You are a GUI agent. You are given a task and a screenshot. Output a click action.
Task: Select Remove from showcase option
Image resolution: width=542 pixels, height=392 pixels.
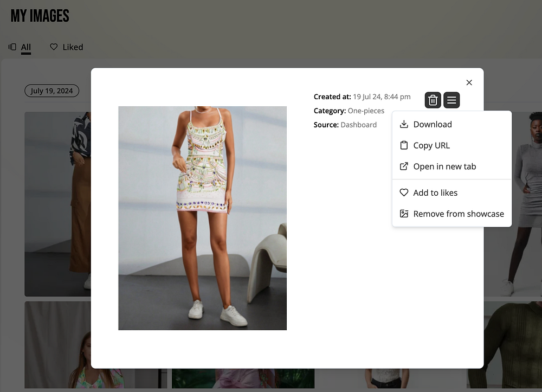coord(452,214)
